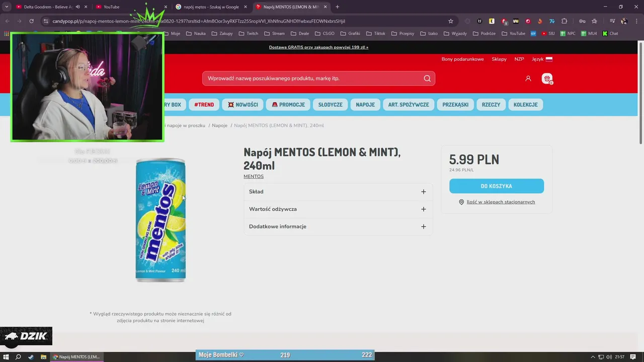The image size is (644, 362).
Task: Click the flame extension icon
Action: (x=540, y=21)
